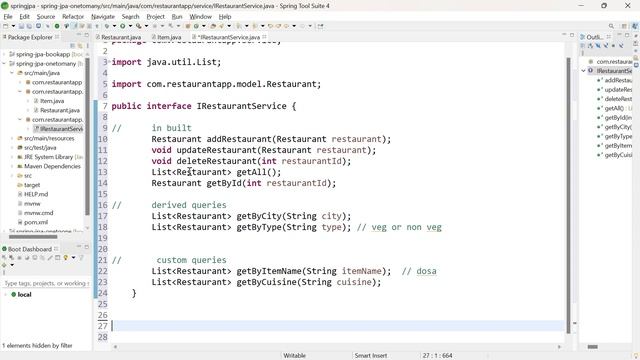Collapse the src/main/java folder
This screenshot has height=360, width=640.
click(x=12, y=73)
